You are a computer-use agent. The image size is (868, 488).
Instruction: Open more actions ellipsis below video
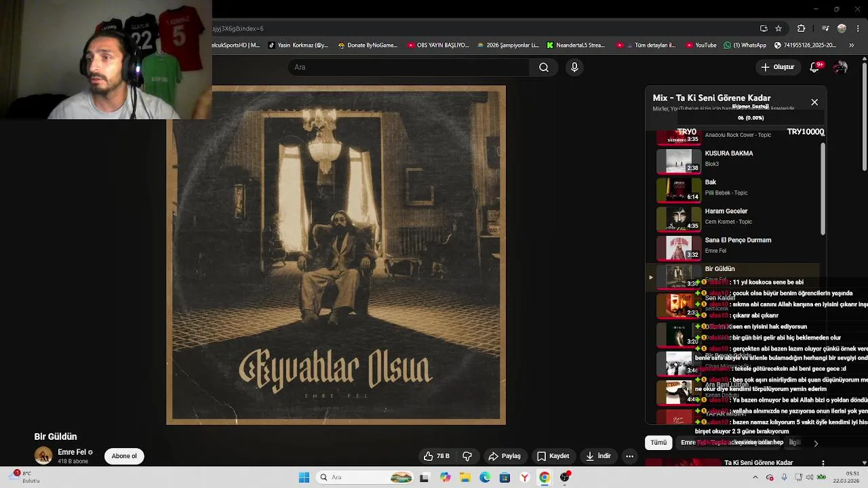point(629,456)
